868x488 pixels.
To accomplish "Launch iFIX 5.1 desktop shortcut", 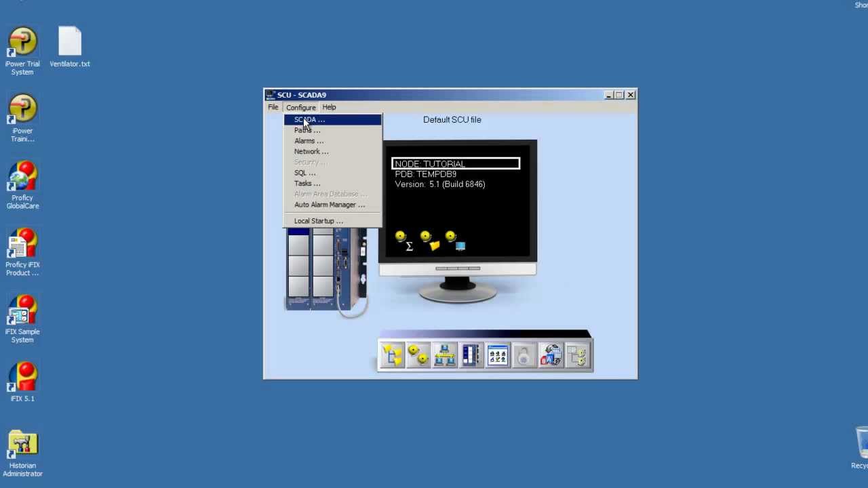I will (22, 382).
